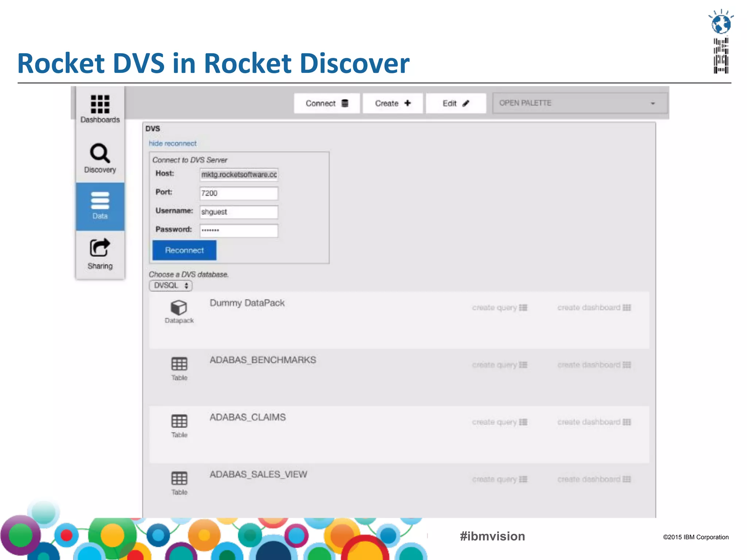This screenshot has width=747, height=560.
Task: Create query for ADABAS_SALES_VIEW
Action: point(500,479)
